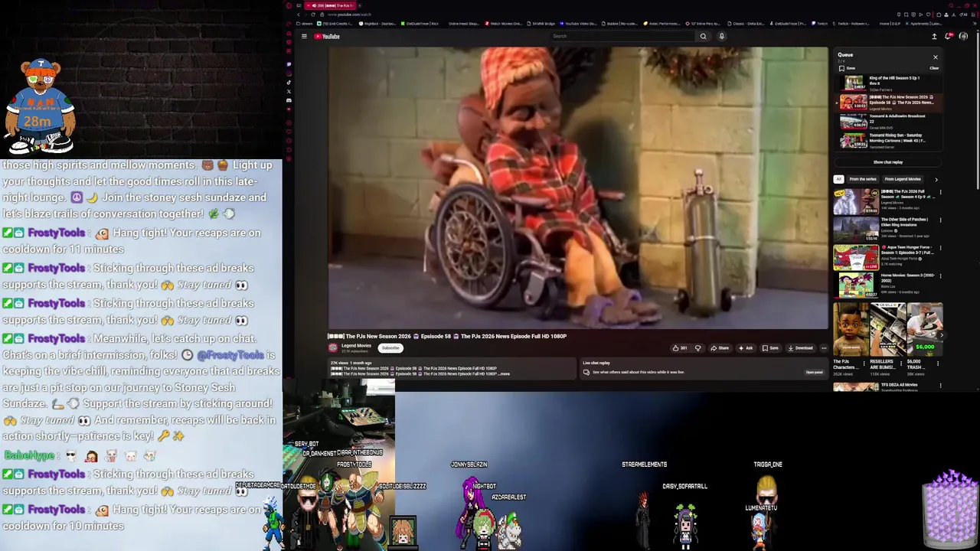980x551 pixels.
Task: Open the Watch Movies Online bookmark
Action: click(x=504, y=24)
